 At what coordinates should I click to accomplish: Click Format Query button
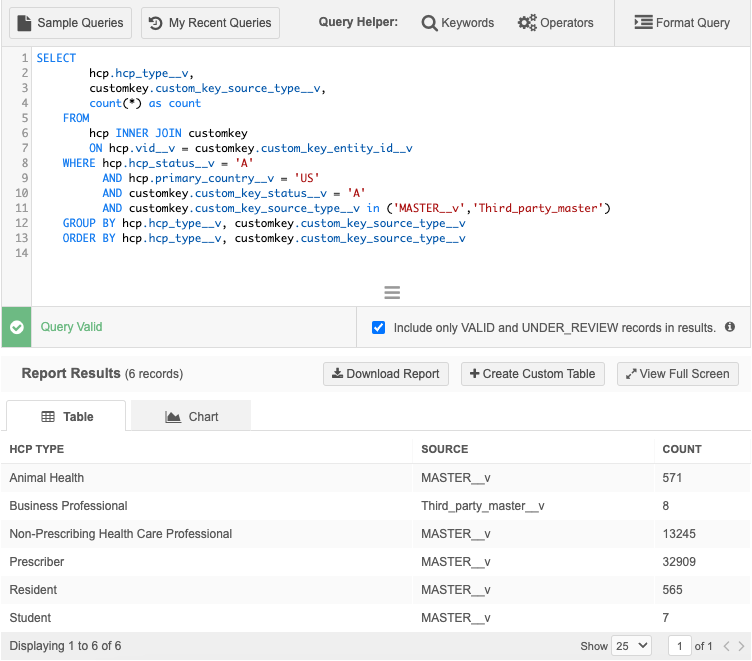pos(682,23)
